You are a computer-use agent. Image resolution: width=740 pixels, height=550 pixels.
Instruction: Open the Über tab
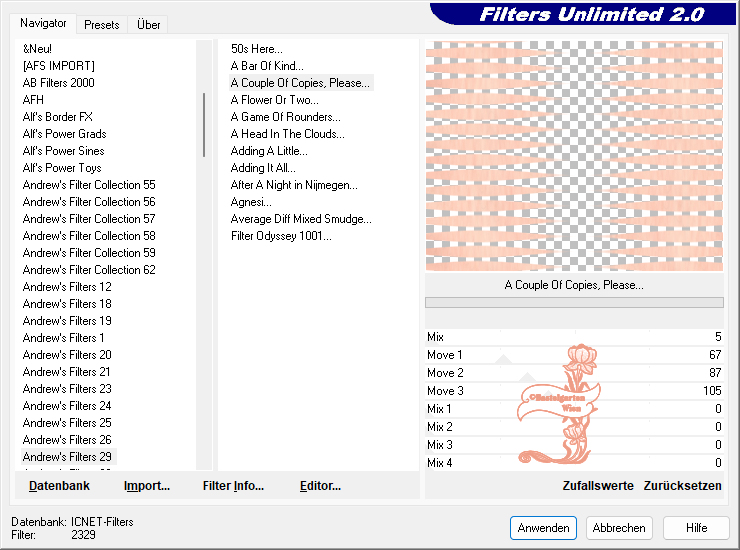[x=148, y=25]
